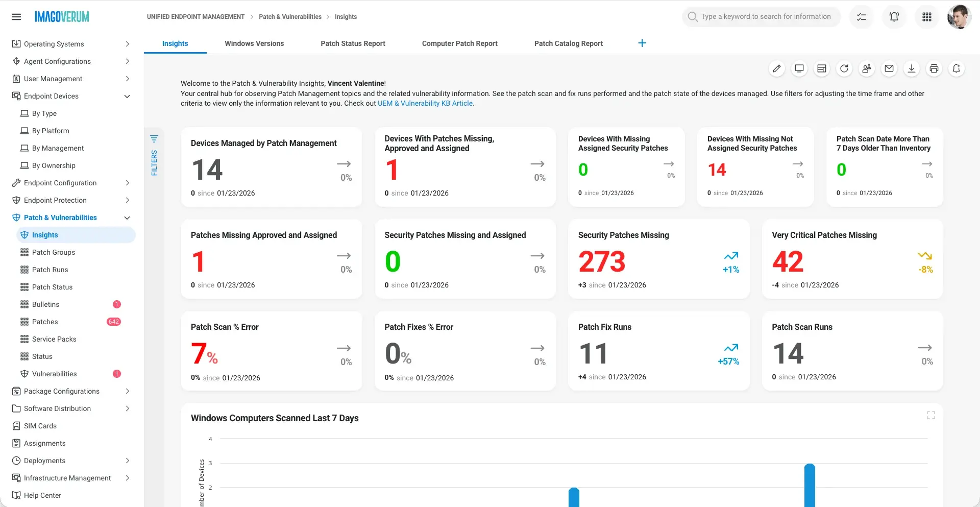The image size is (980, 507).
Task: Print the patch insights report
Action: click(x=934, y=68)
